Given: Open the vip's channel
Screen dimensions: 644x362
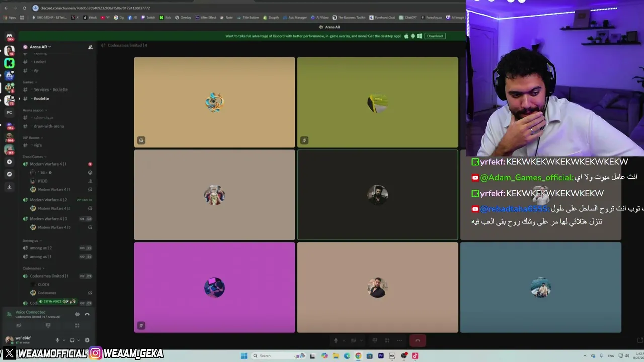Looking at the screenshot, I should (58, 145).
